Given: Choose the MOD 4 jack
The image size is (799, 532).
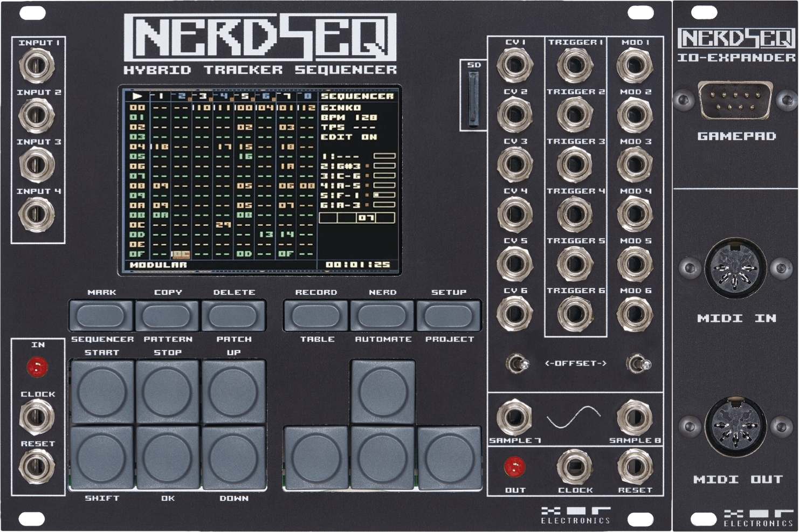Looking at the screenshot, I should [635, 213].
